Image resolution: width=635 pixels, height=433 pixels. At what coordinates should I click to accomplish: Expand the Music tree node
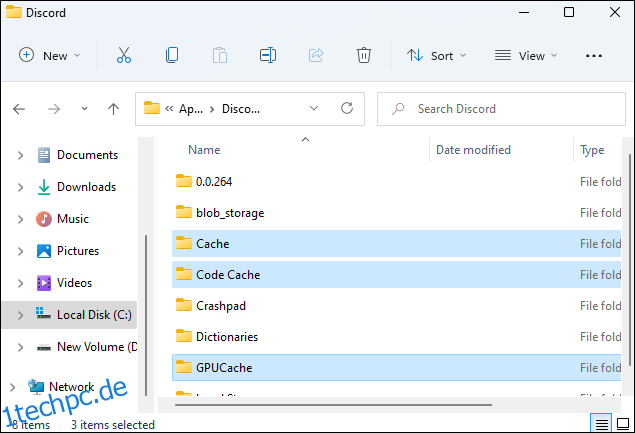pos(20,219)
